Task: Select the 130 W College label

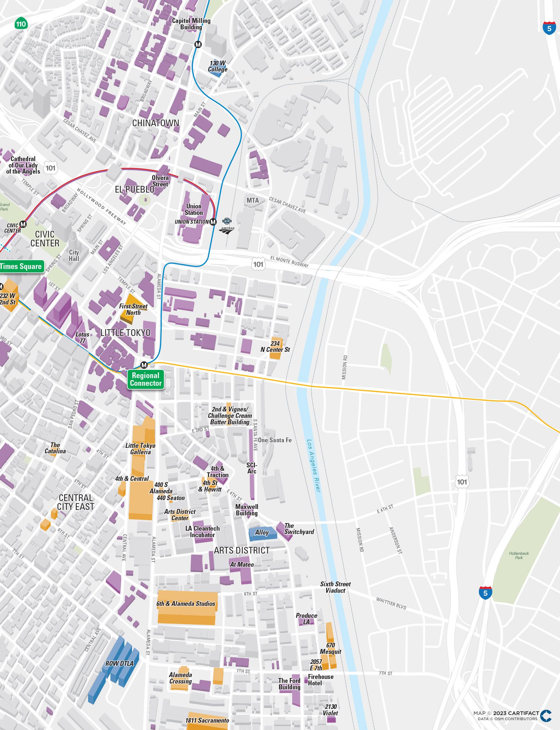Action: point(218,66)
